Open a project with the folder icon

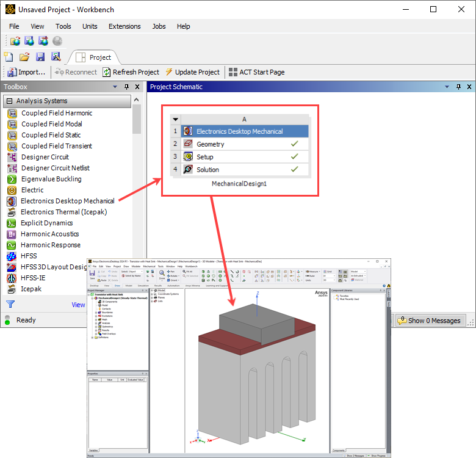(x=24, y=57)
